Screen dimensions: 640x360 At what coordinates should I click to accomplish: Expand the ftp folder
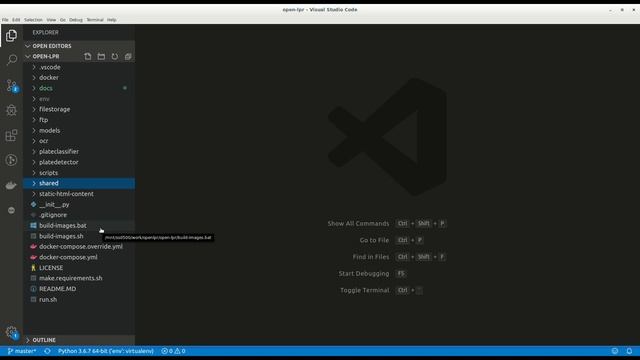point(79,120)
